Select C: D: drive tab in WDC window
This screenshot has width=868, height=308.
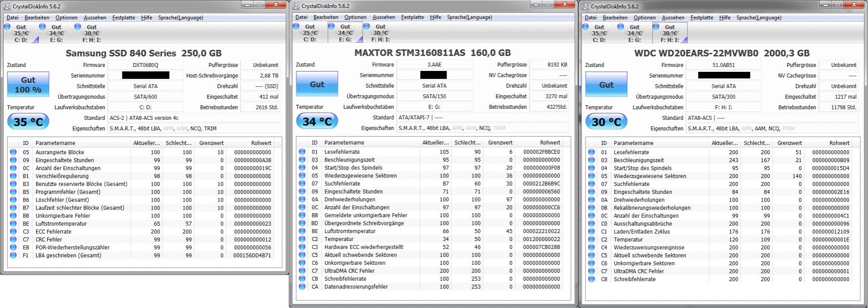[x=599, y=33]
